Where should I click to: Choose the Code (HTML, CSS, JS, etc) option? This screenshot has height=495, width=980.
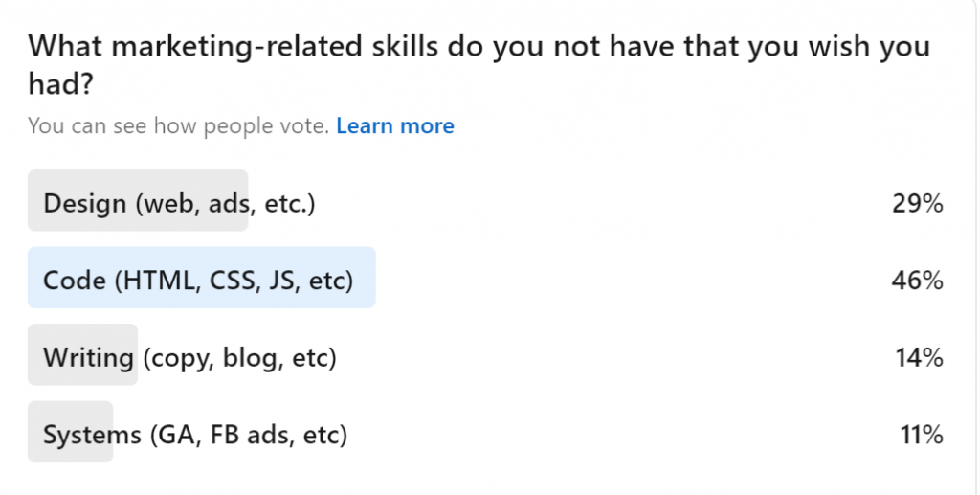[x=198, y=280]
